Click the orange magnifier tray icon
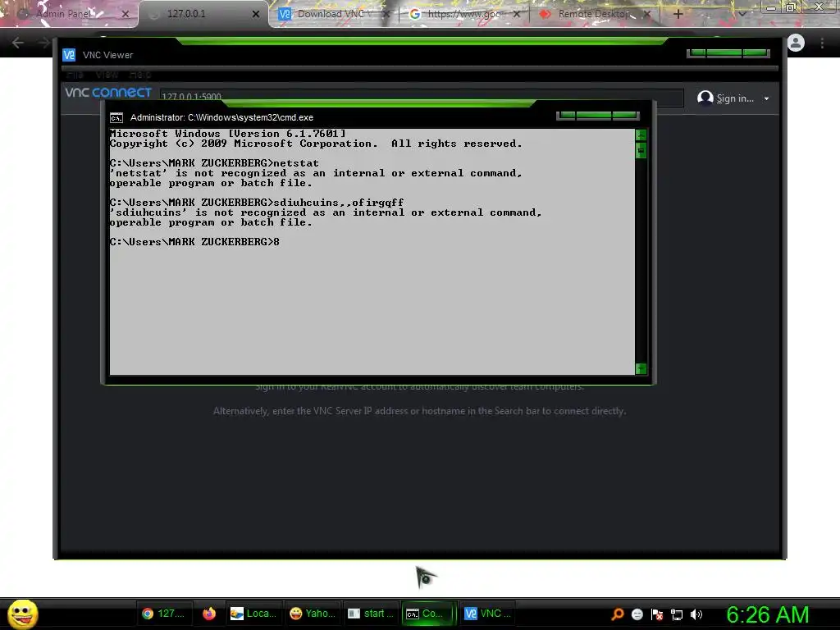The height and width of the screenshot is (630, 840). click(x=618, y=614)
